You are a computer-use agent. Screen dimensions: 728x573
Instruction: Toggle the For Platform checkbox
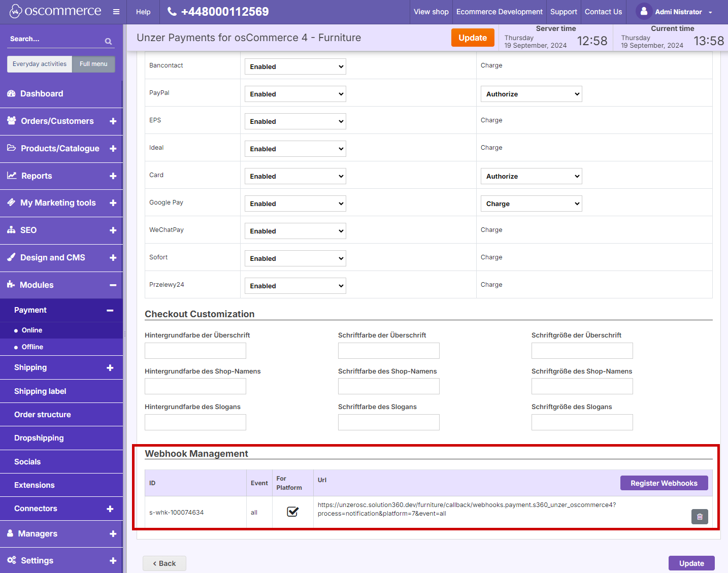292,512
